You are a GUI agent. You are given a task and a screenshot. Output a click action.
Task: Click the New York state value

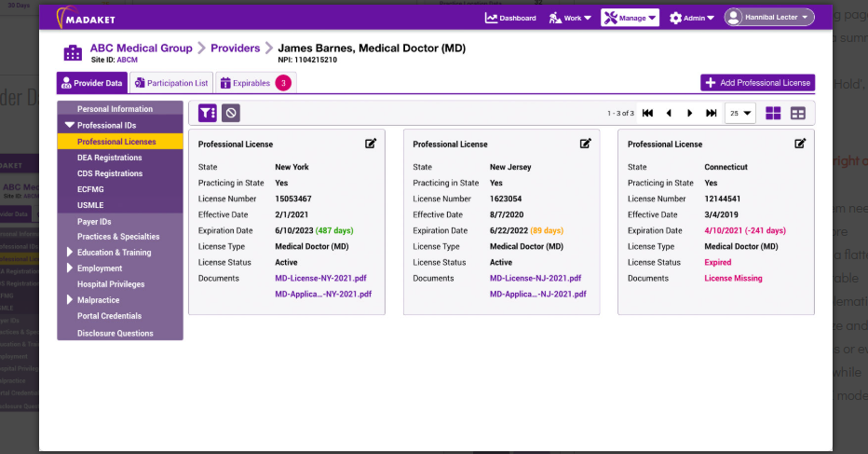point(292,167)
